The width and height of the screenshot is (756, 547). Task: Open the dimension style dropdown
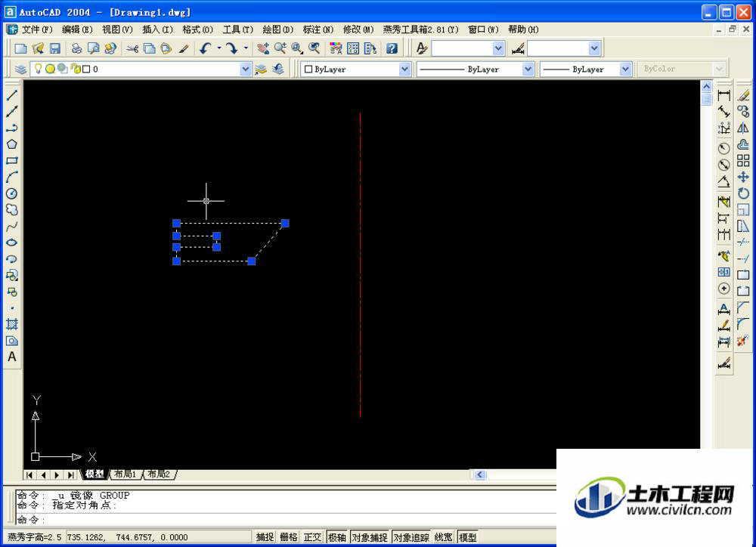coord(594,48)
